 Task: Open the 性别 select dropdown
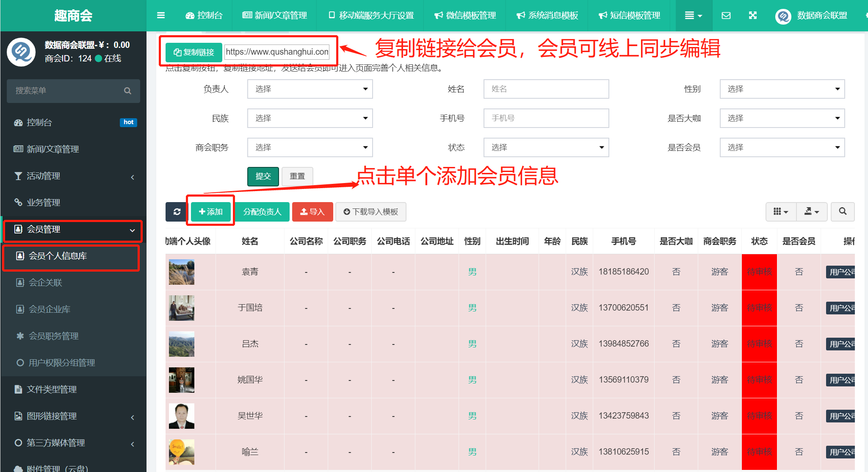click(x=782, y=89)
